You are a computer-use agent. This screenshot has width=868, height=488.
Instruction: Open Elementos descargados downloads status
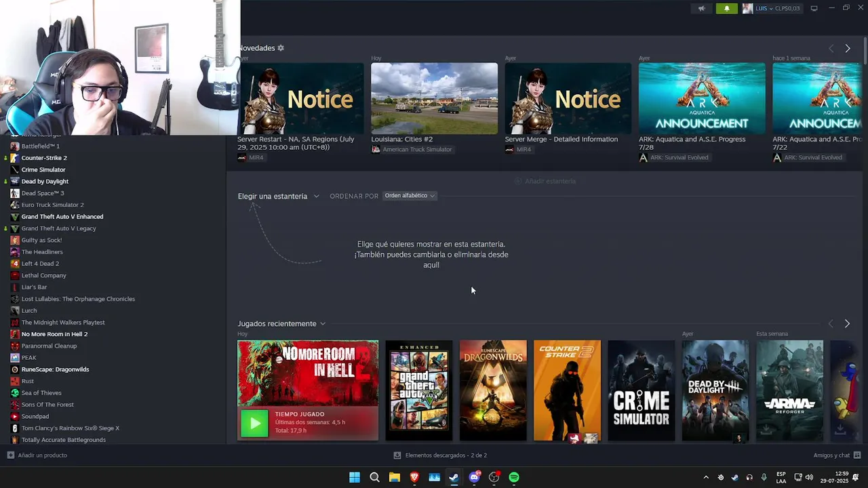[x=440, y=455]
